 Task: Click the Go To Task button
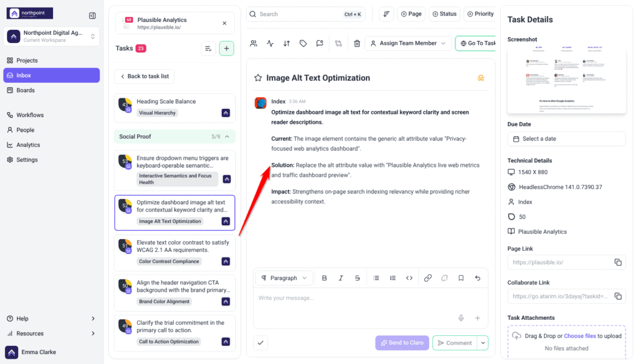point(476,43)
